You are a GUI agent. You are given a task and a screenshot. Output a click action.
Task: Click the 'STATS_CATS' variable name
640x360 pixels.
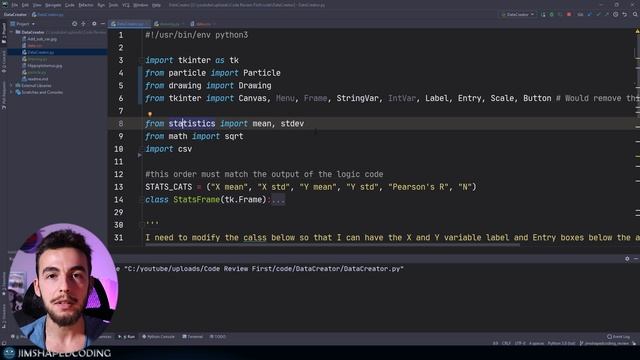(x=169, y=187)
